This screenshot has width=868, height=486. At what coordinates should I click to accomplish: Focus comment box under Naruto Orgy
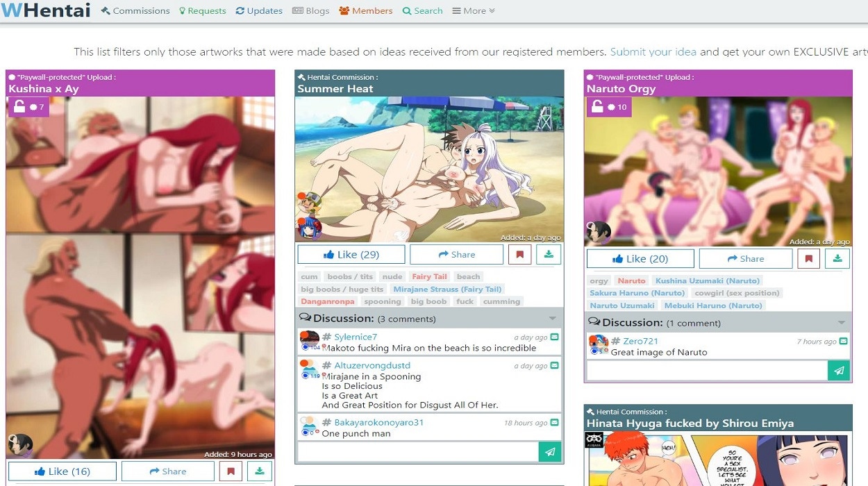(x=707, y=370)
